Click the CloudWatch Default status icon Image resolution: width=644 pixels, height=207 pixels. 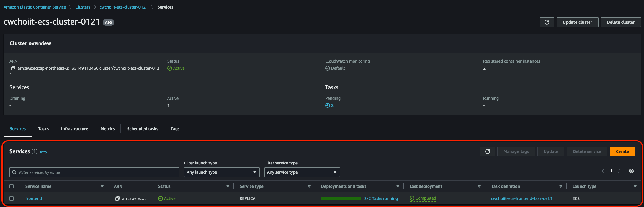pos(327,68)
